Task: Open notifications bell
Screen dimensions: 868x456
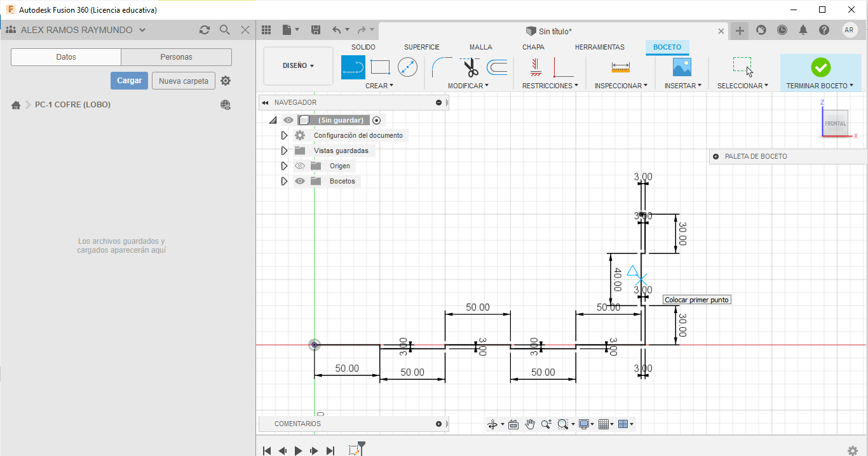Action: pos(803,30)
